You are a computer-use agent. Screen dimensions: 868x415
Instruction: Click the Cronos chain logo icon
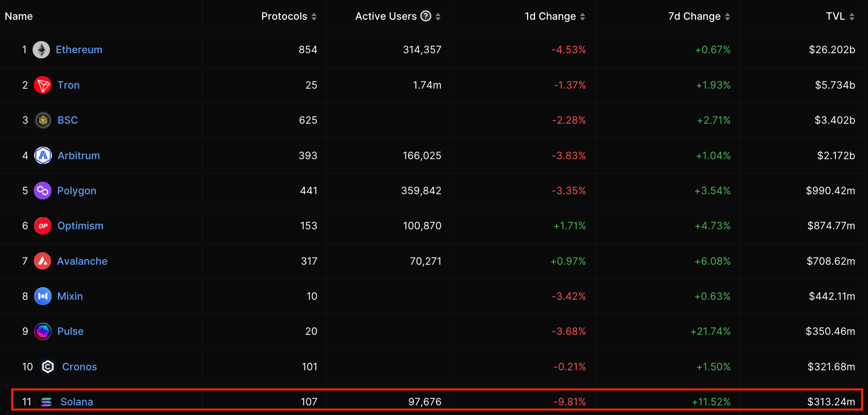coord(48,367)
